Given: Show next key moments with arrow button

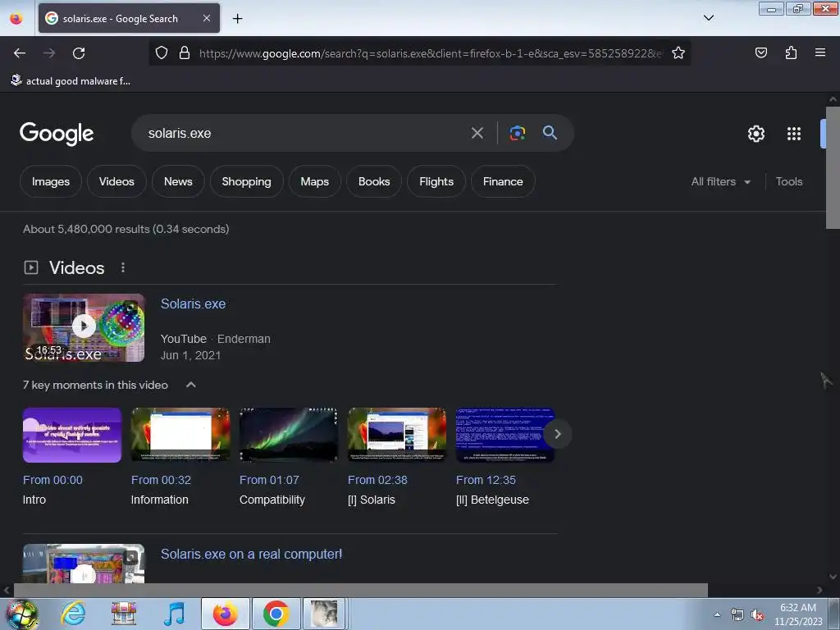Looking at the screenshot, I should pyautogui.click(x=557, y=434).
